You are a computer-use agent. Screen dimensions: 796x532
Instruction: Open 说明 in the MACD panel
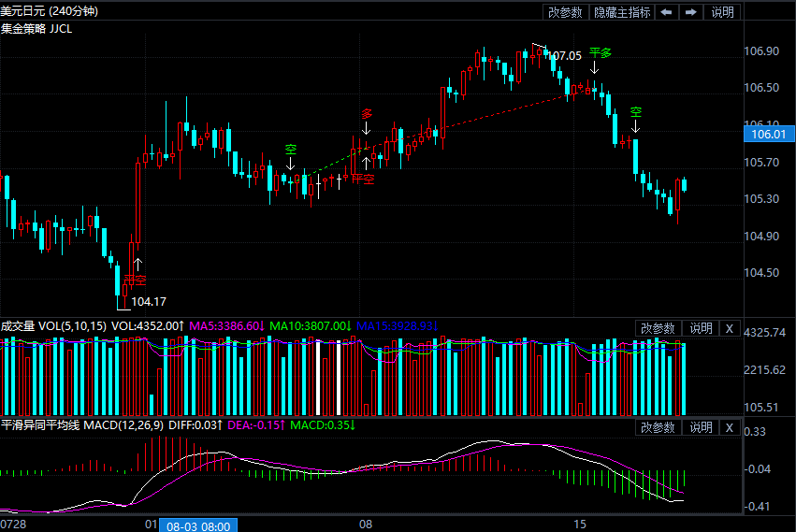click(x=701, y=427)
